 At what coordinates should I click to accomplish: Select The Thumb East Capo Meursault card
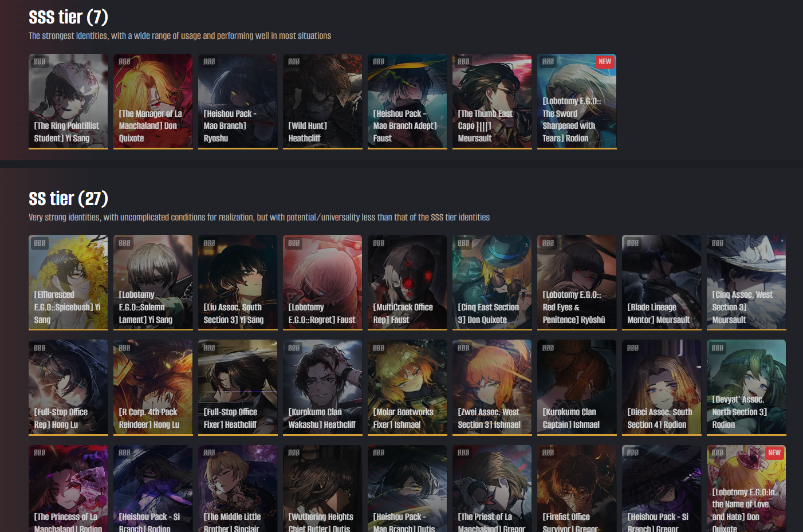pos(492,101)
